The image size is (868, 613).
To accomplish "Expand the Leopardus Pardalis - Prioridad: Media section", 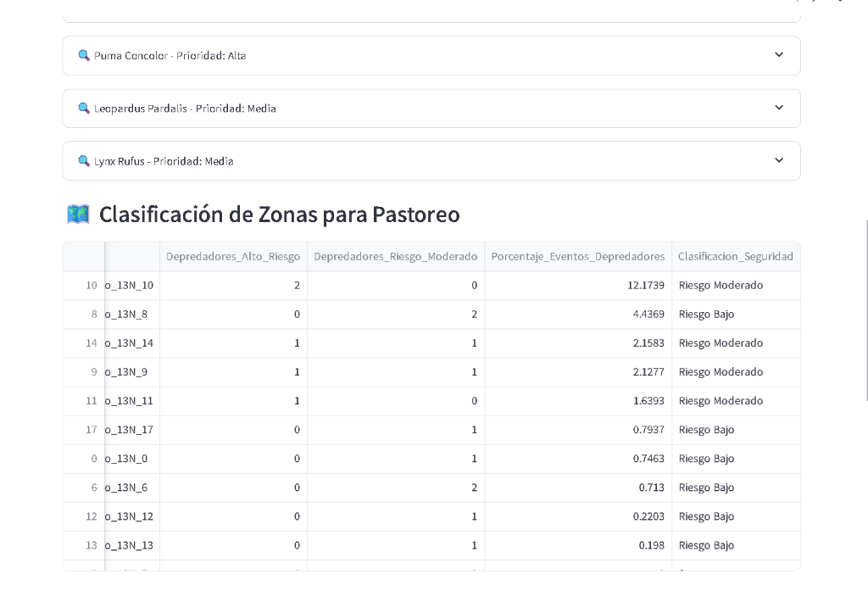I will (x=431, y=108).
